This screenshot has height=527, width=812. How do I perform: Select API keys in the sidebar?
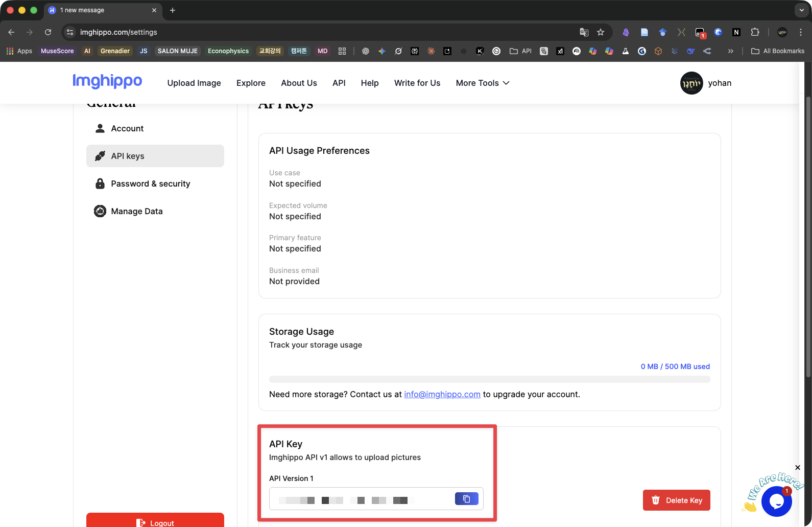click(155, 156)
